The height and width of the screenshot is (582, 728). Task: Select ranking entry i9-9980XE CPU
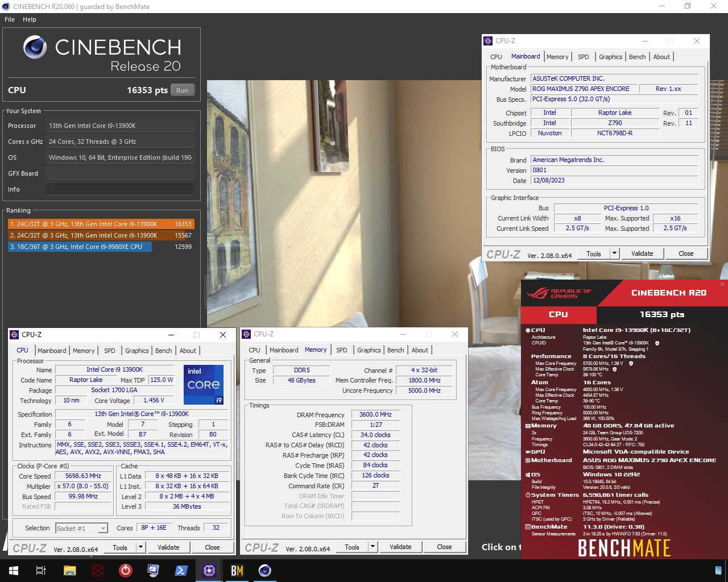click(x=101, y=247)
